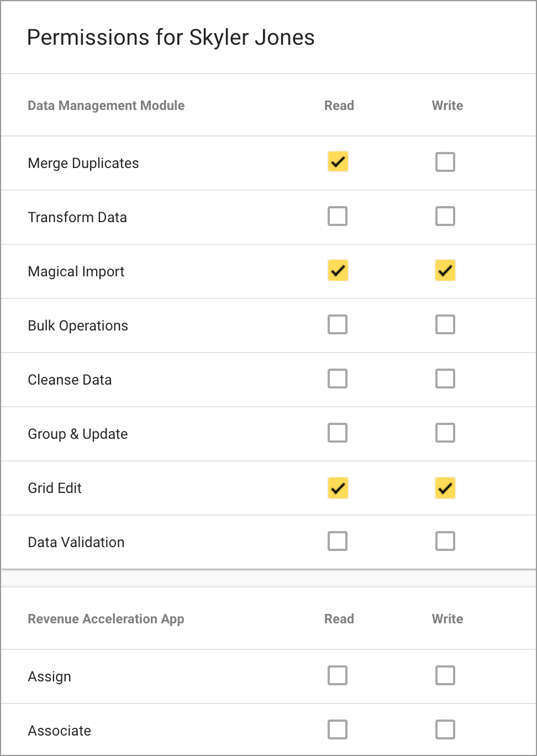Enable Write permission for Transform Data
Image resolution: width=537 pixels, height=756 pixels.
click(445, 216)
